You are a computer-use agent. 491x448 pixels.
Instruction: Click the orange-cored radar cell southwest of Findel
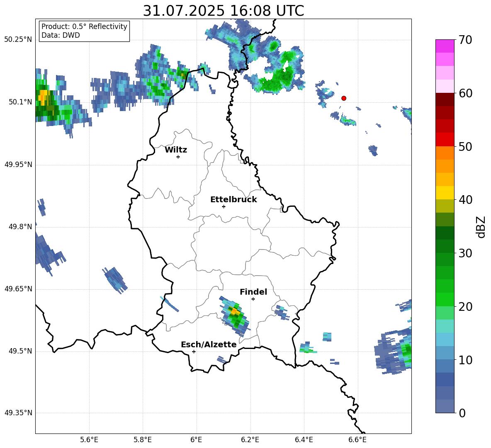click(x=235, y=315)
